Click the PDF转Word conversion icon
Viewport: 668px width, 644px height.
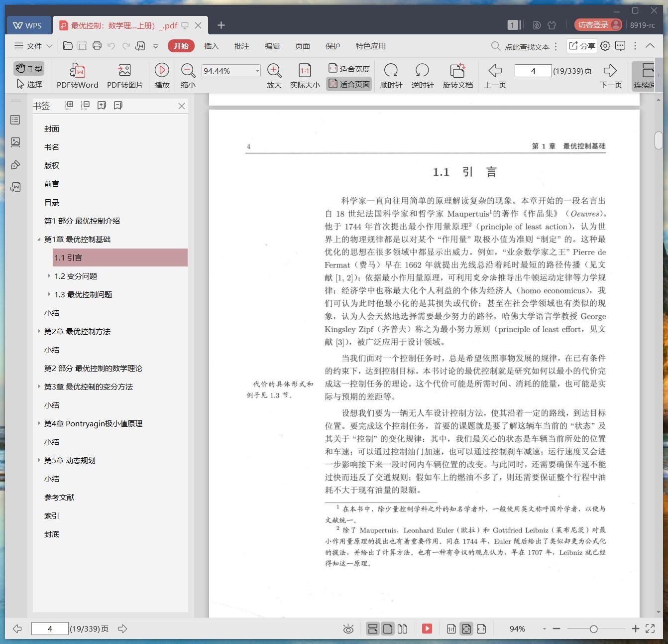[x=77, y=70]
